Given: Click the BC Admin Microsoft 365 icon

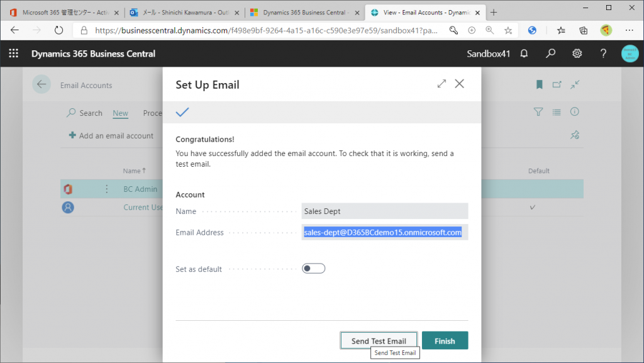Looking at the screenshot, I should pyautogui.click(x=68, y=189).
